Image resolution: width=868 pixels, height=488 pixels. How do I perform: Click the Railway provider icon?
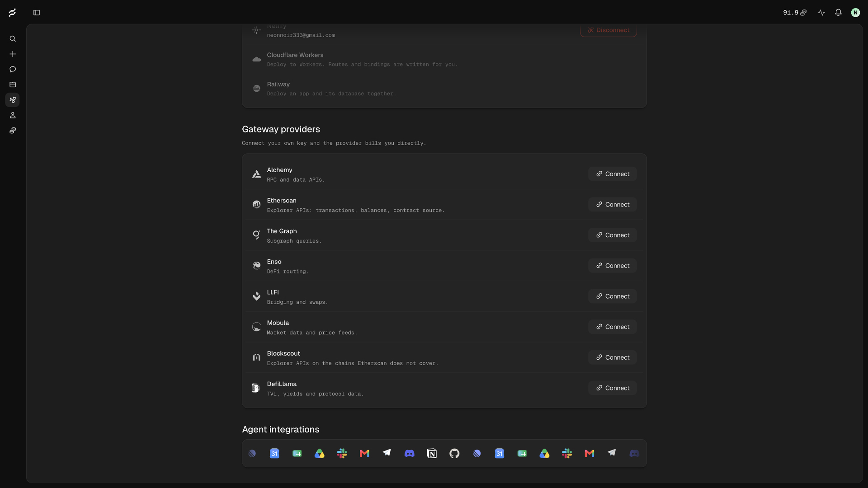pos(257,89)
